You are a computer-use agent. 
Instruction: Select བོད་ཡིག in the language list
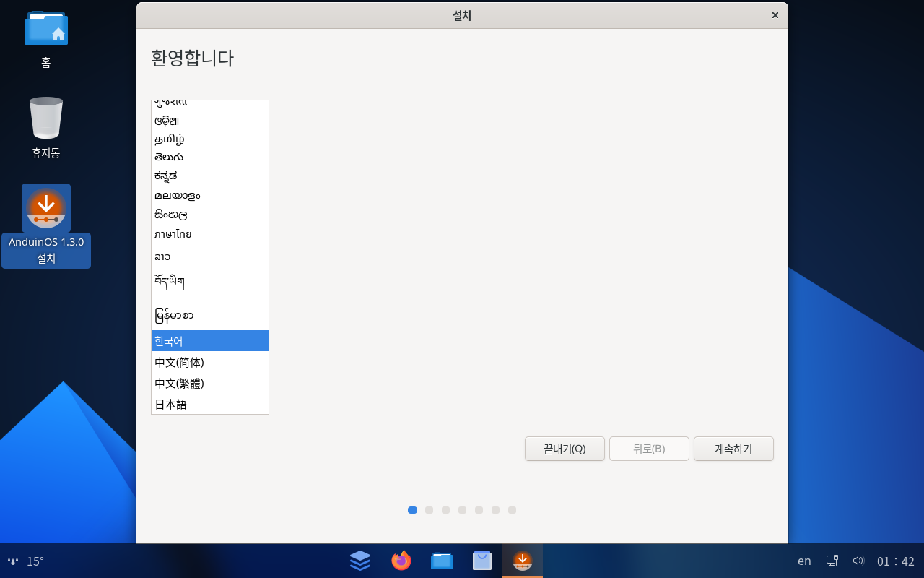(x=210, y=282)
